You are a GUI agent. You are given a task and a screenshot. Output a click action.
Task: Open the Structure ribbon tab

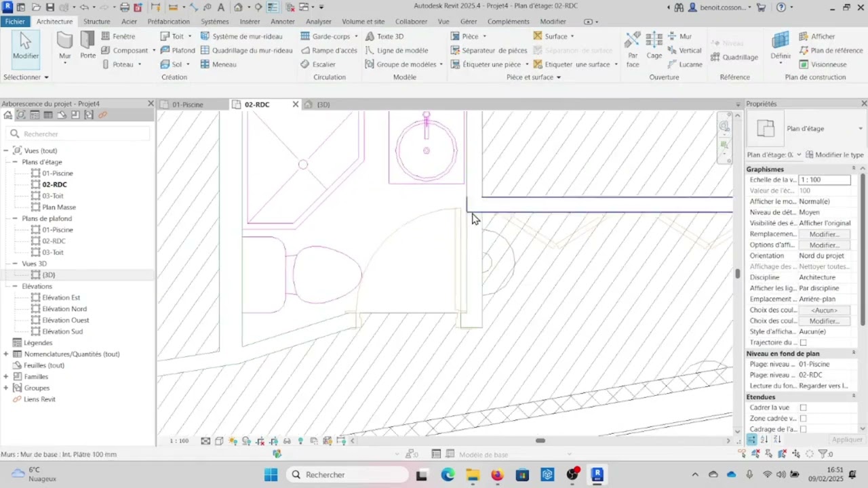(96, 22)
